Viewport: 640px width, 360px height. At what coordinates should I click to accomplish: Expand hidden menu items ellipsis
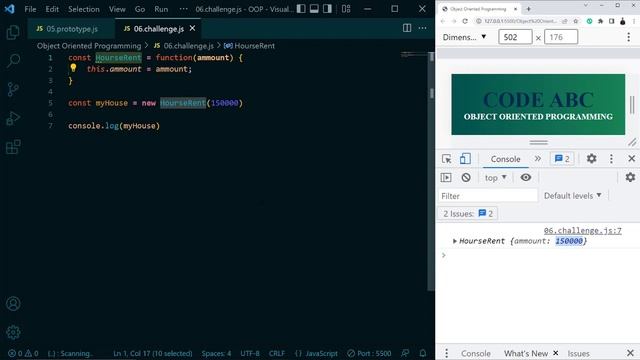pyautogui.click(x=184, y=9)
